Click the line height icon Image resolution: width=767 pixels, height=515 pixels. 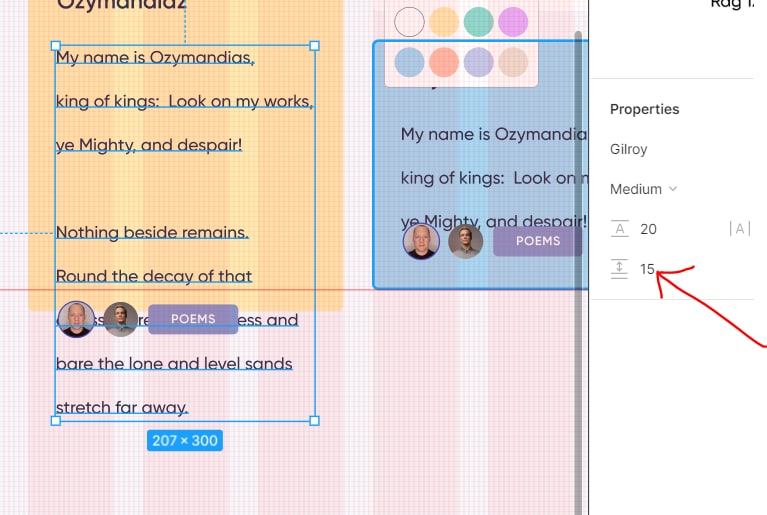[620, 269]
